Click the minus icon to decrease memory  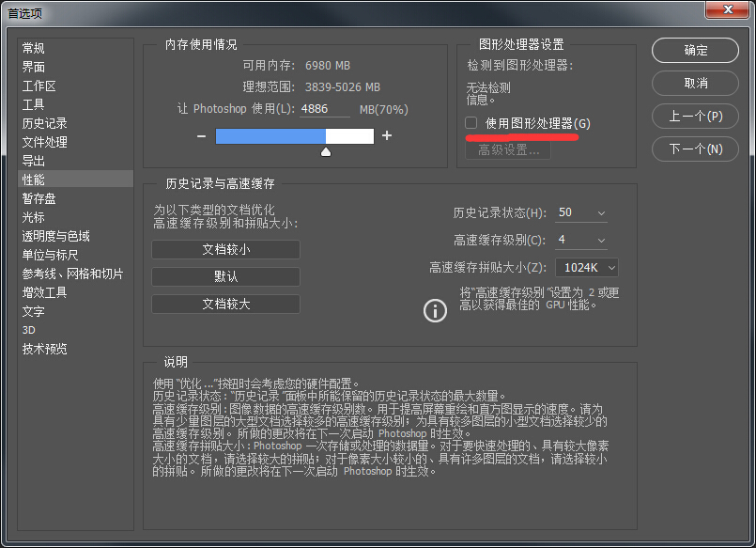pos(202,136)
